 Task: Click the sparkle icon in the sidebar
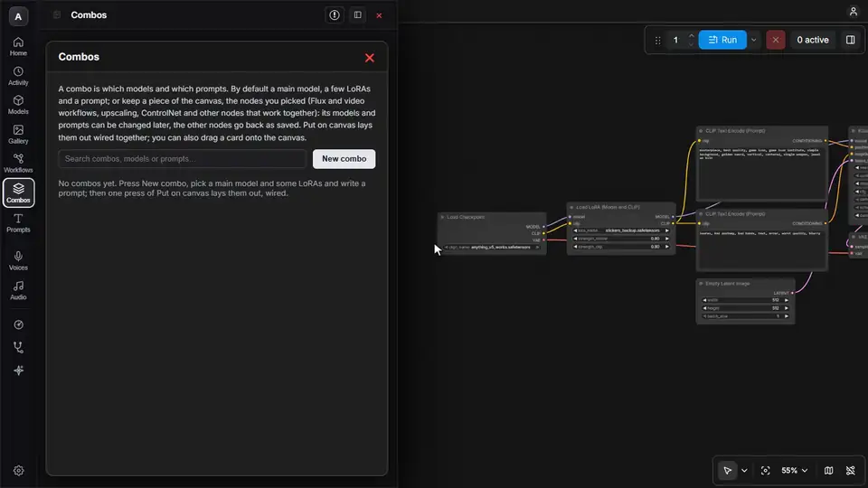tap(18, 371)
